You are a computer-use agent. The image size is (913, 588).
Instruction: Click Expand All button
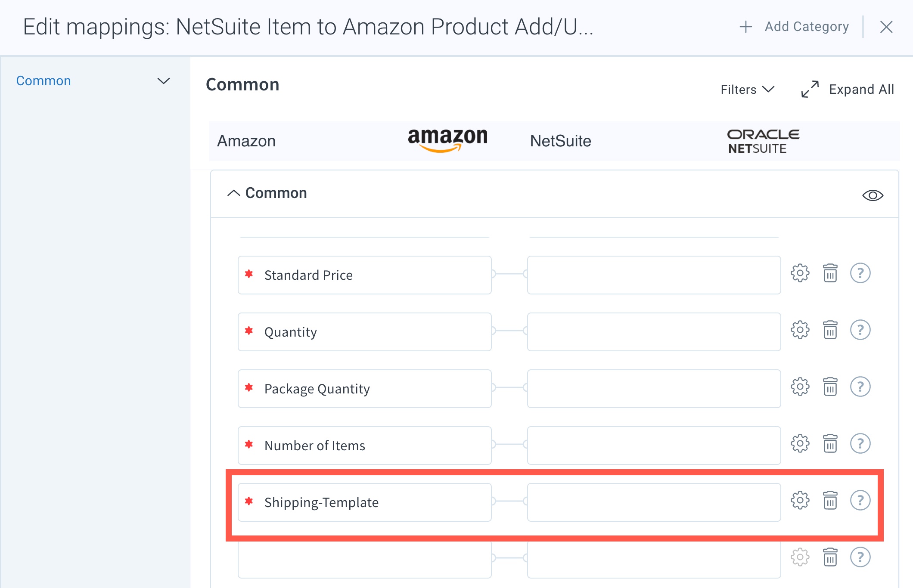click(847, 90)
